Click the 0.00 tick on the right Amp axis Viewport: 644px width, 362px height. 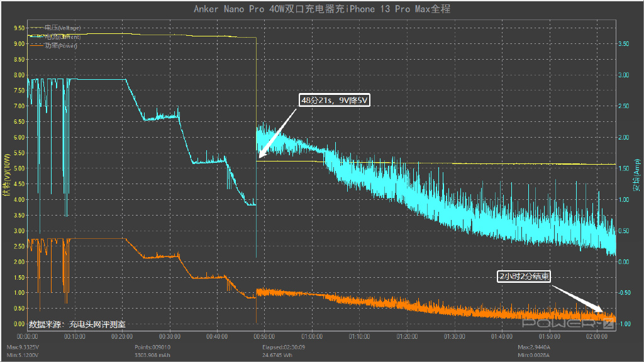[623, 262]
